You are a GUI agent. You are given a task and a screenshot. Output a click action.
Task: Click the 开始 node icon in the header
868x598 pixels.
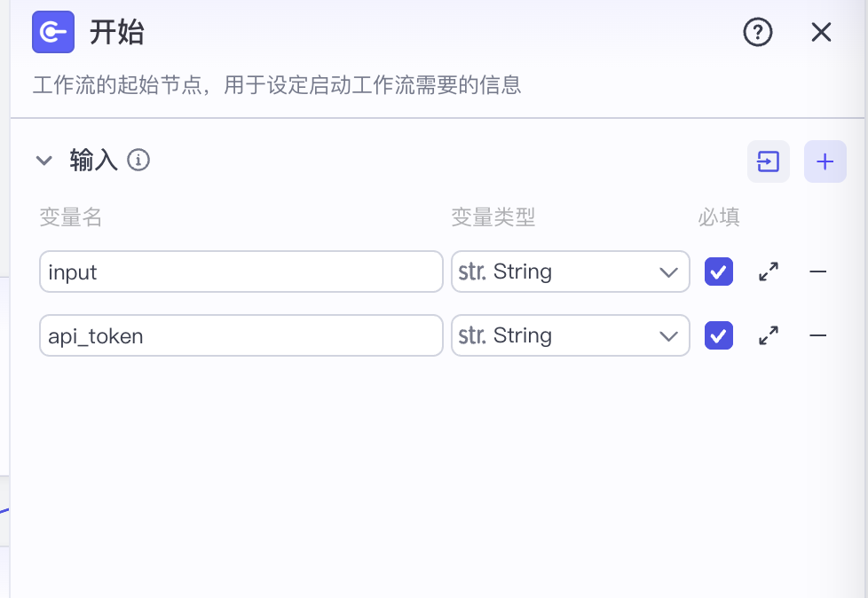[x=53, y=32]
